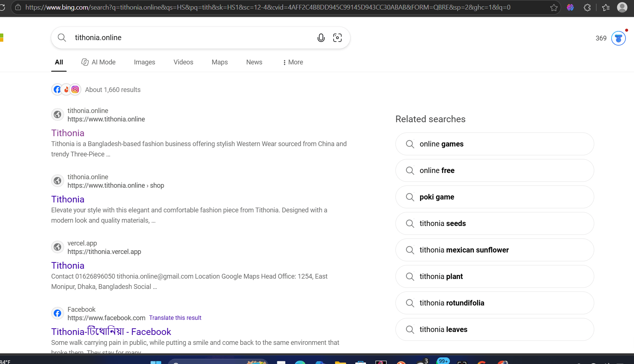
Task: Switch to Videos results tab
Action: click(x=183, y=62)
